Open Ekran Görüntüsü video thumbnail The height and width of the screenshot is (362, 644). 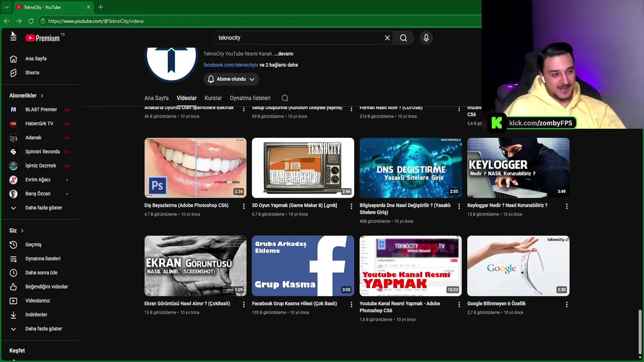pyautogui.click(x=195, y=266)
